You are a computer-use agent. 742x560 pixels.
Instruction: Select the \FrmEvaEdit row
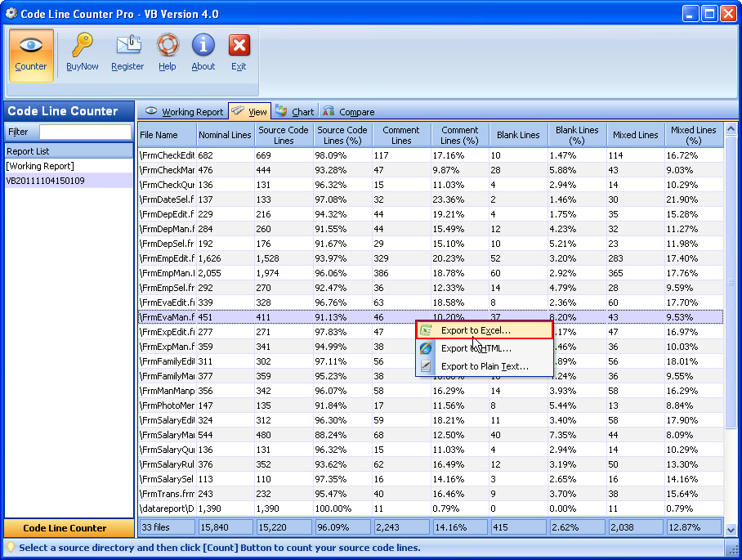[x=431, y=302]
